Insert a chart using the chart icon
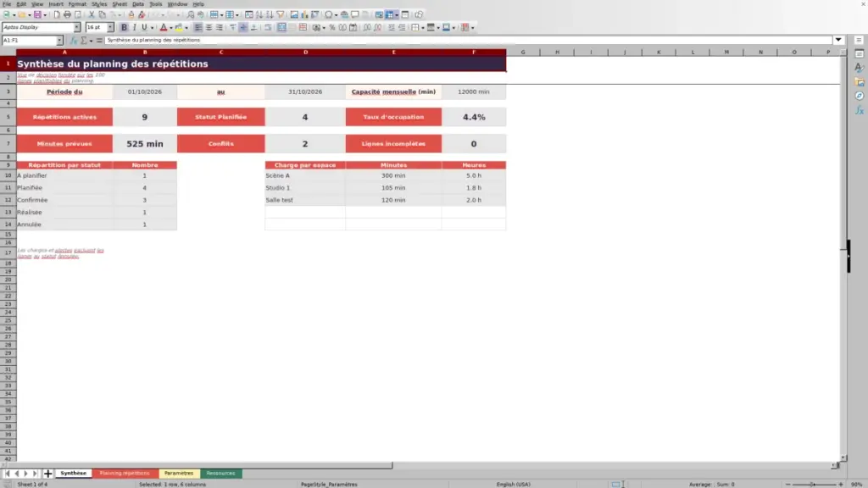The height and width of the screenshot is (488, 868). [304, 14]
